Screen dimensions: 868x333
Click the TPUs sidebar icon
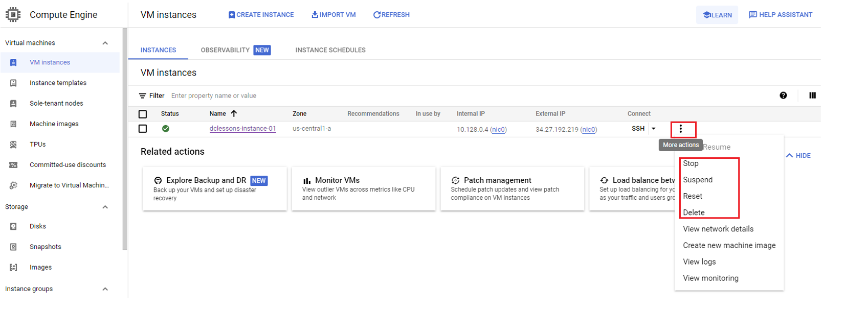tap(13, 144)
